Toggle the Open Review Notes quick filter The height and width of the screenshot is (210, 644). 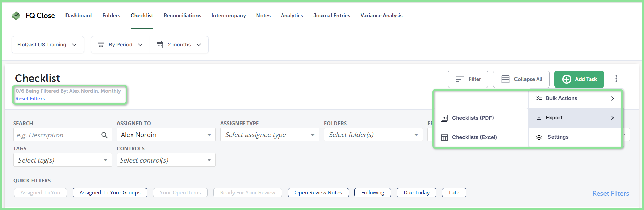tap(318, 193)
